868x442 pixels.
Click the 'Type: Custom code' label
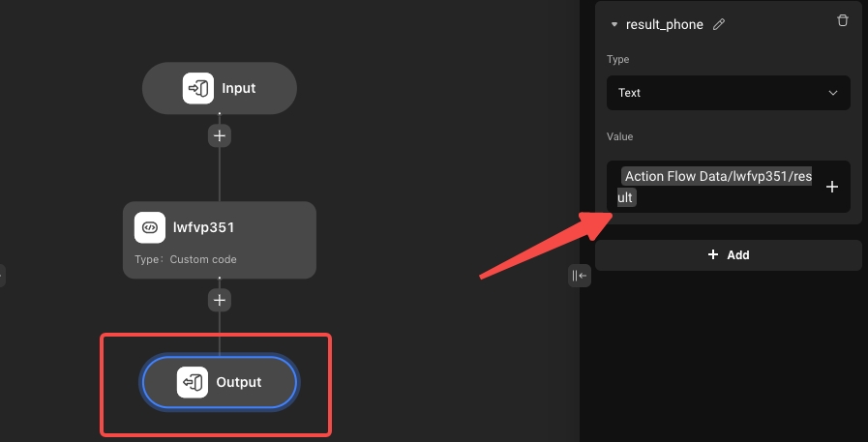(186, 259)
